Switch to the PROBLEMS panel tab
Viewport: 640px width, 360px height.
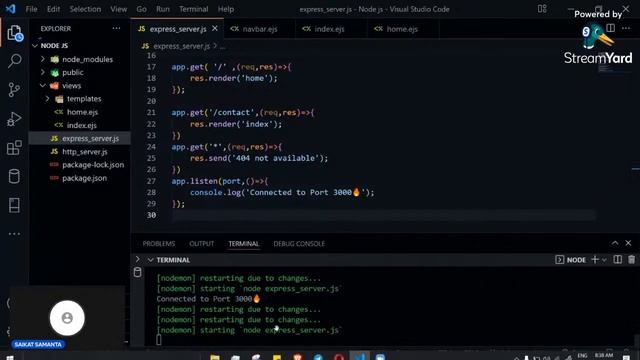tap(159, 244)
